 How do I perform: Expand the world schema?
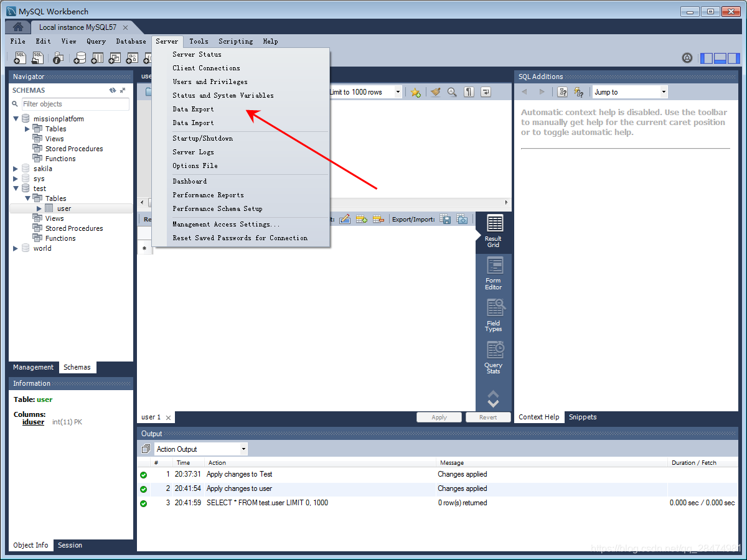[x=16, y=248]
